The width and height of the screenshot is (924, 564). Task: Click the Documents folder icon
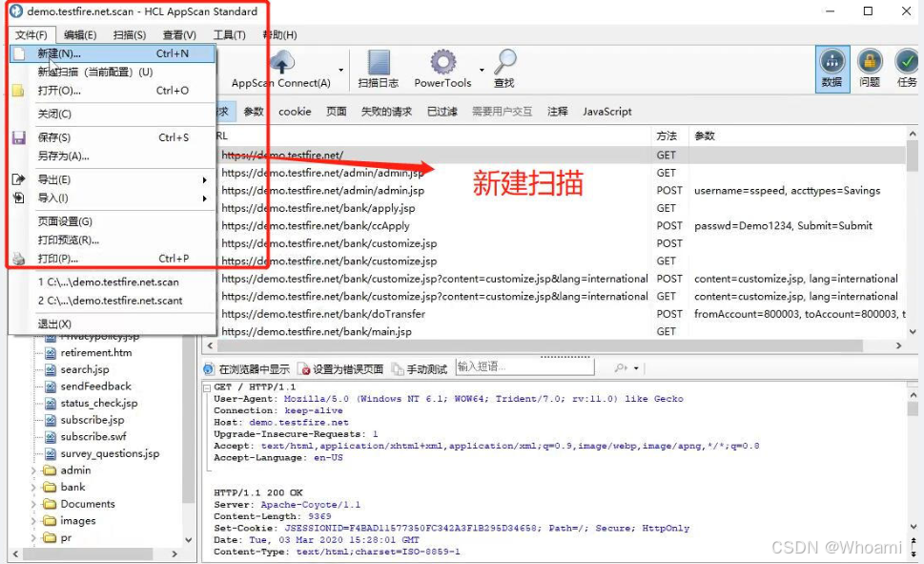click(x=51, y=504)
